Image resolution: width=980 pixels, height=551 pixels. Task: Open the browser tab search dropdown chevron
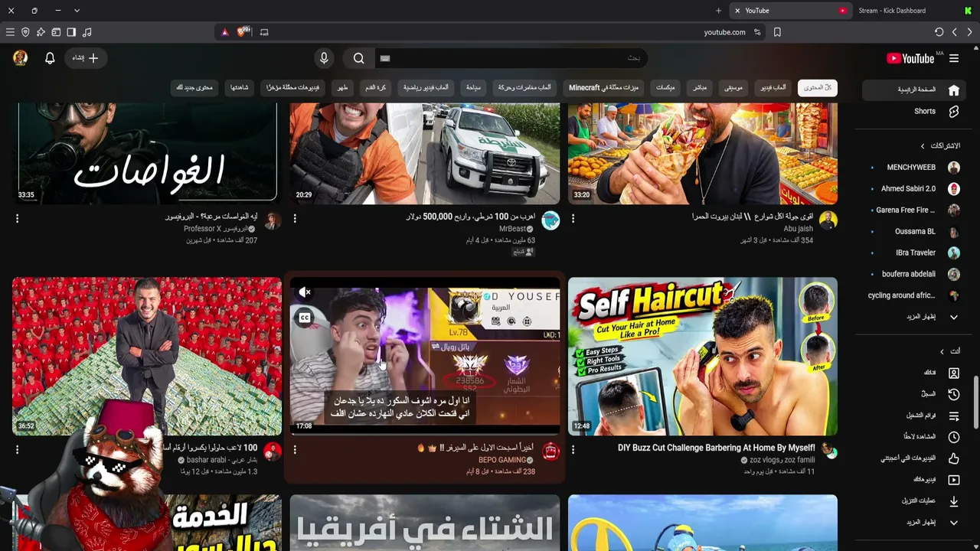77,11
